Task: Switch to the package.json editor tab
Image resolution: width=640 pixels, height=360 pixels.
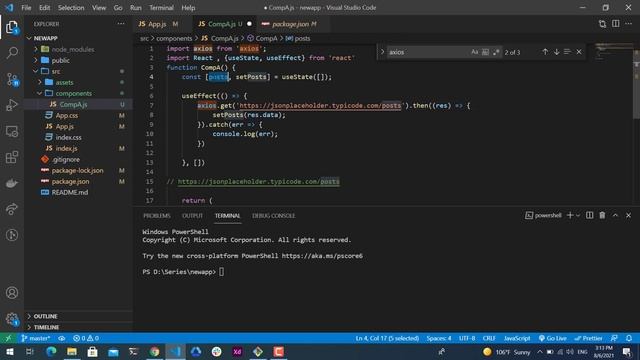Action: point(292,24)
